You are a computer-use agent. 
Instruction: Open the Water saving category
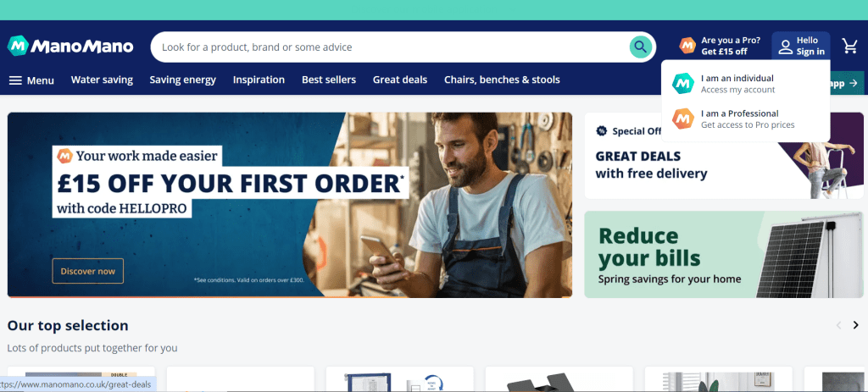(x=102, y=80)
